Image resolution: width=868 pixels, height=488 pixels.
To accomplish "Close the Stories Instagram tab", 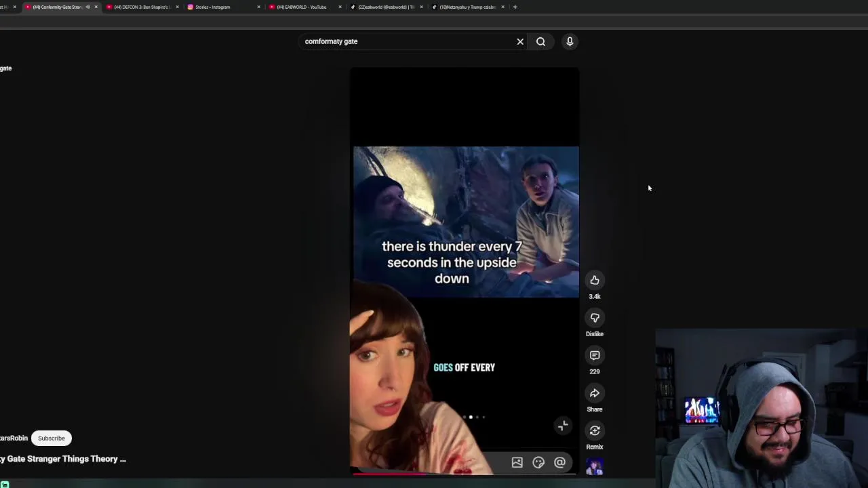I will (x=258, y=7).
